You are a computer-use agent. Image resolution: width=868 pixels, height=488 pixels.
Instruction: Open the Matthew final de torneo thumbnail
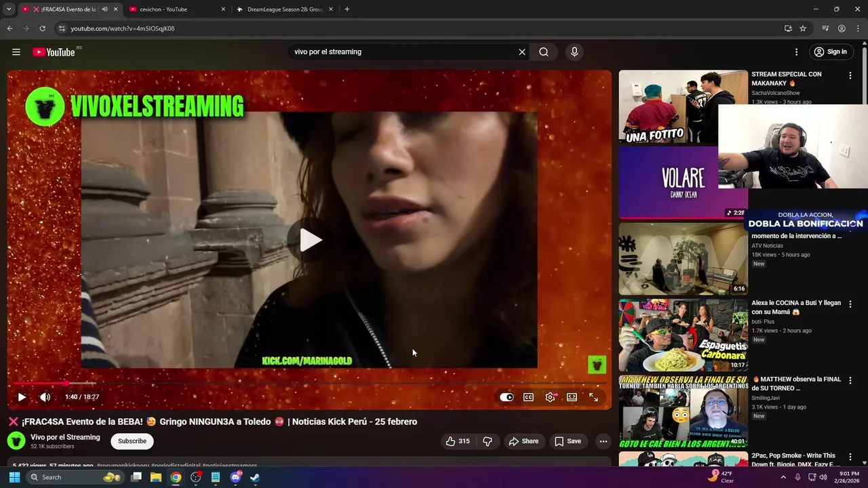(683, 411)
